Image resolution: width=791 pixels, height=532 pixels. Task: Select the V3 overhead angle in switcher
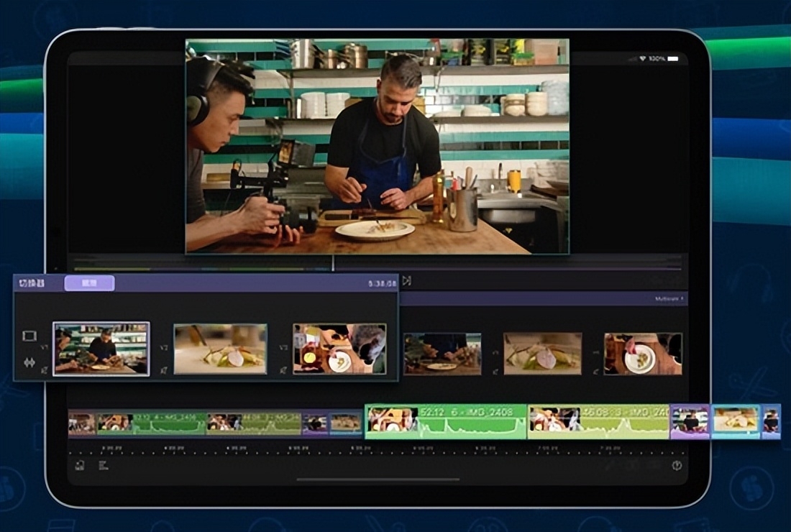339,349
